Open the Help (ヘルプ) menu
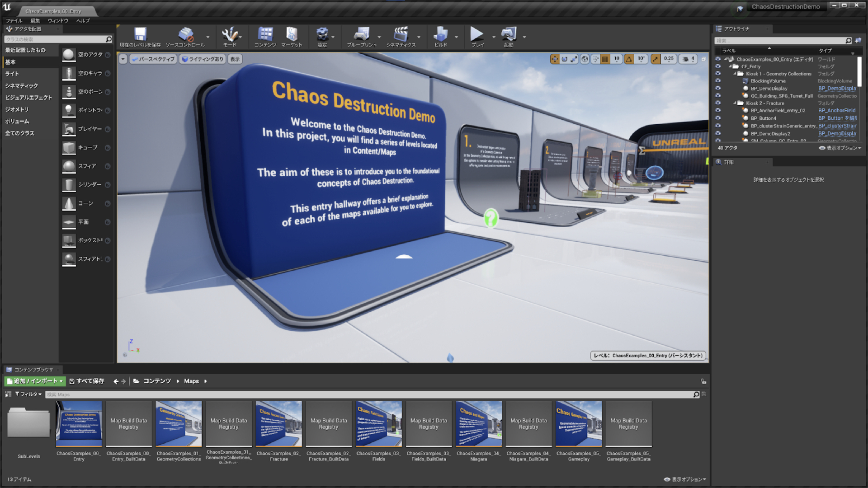Screen dimensions: 868x488 tap(83, 21)
